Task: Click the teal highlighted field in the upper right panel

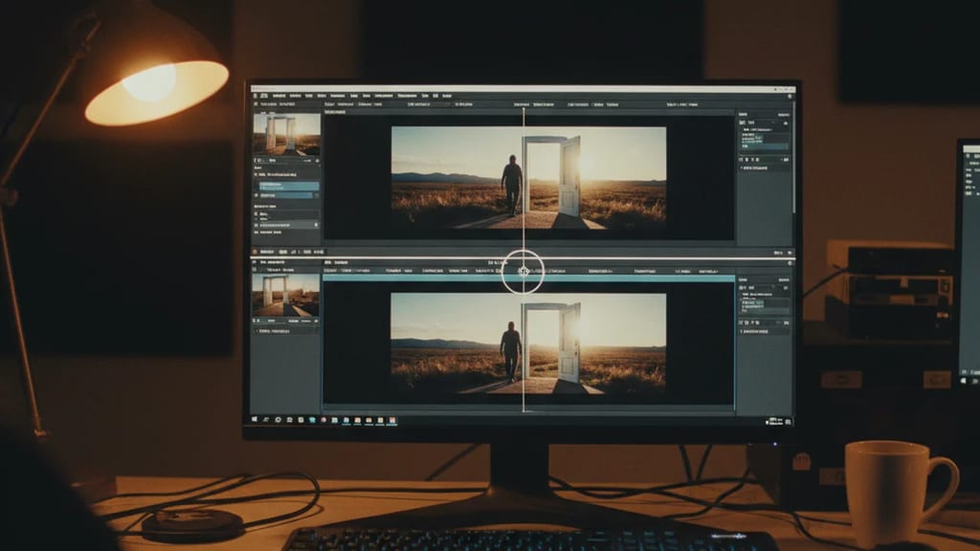Action: pyautogui.click(x=765, y=146)
